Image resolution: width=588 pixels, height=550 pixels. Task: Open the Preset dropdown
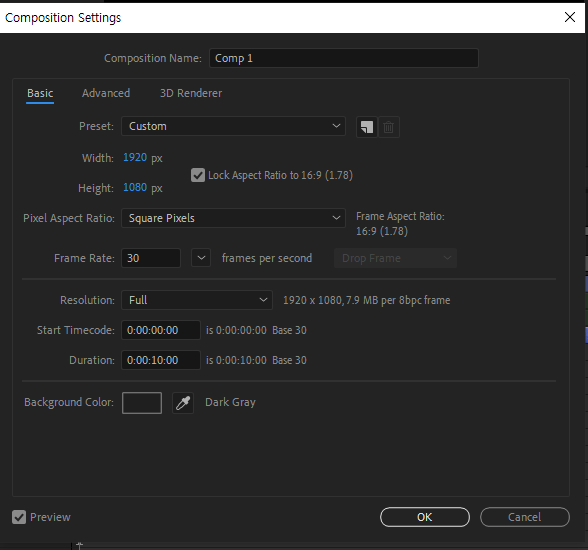coord(233,126)
